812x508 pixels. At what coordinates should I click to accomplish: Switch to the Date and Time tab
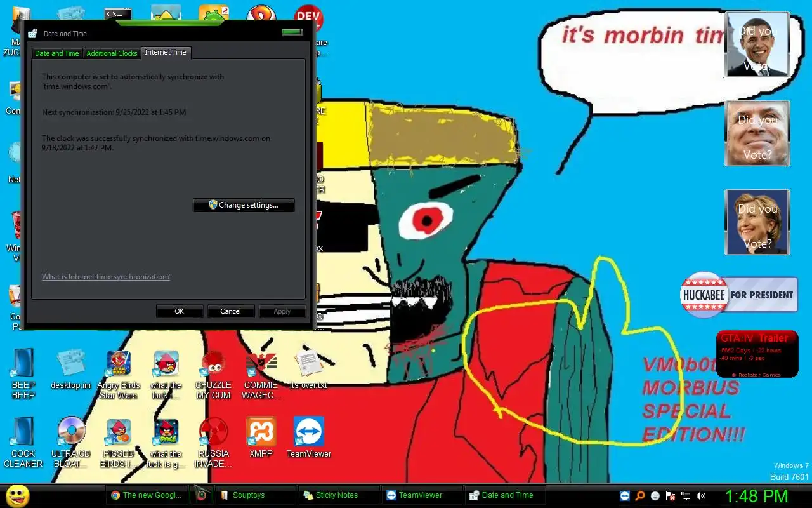click(x=57, y=53)
